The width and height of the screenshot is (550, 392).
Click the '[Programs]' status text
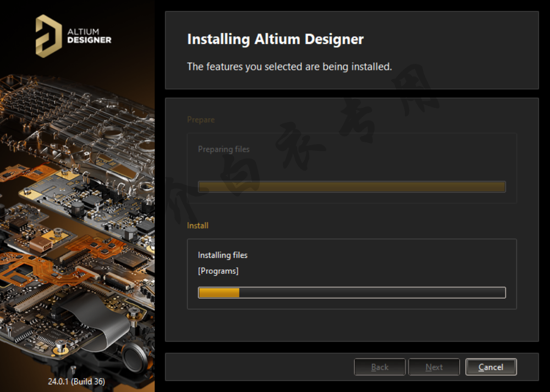tap(218, 271)
